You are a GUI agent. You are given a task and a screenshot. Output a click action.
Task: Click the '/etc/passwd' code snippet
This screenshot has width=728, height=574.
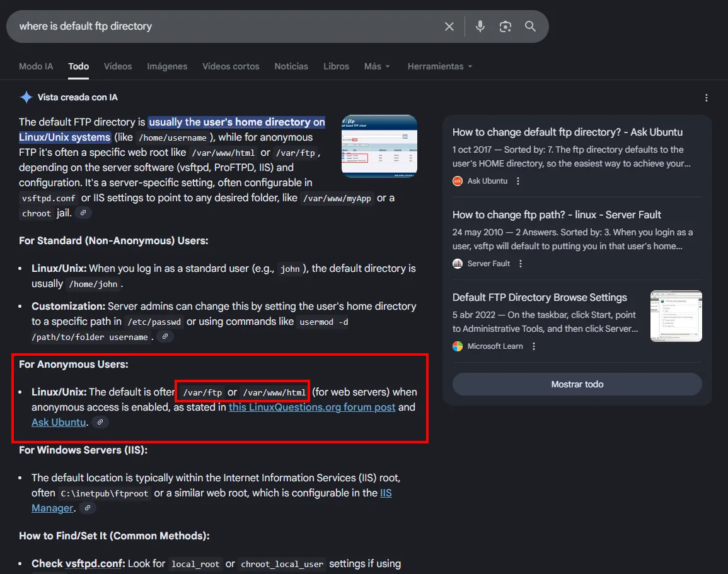click(x=154, y=322)
